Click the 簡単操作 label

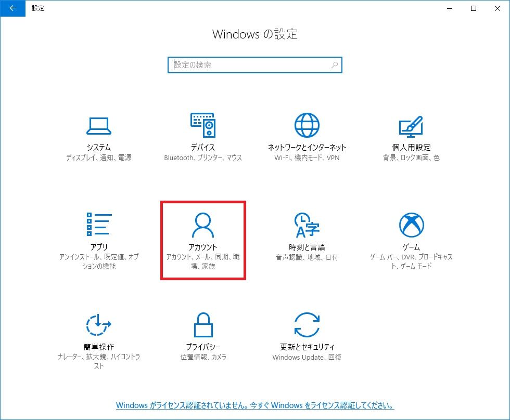tap(99, 347)
